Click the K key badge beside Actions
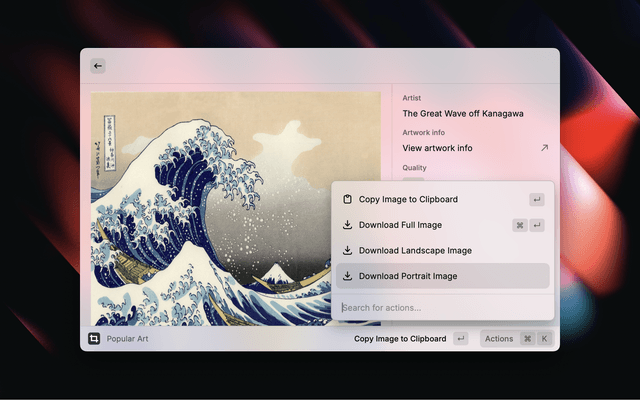Image resolution: width=640 pixels, height=400 pixels. coord(545,339)
